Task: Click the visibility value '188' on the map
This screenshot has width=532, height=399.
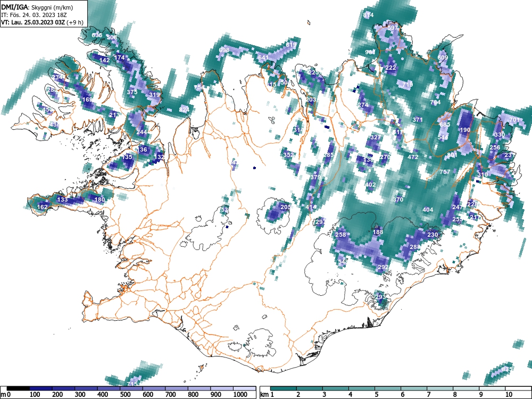Action: tap(378, 232)
